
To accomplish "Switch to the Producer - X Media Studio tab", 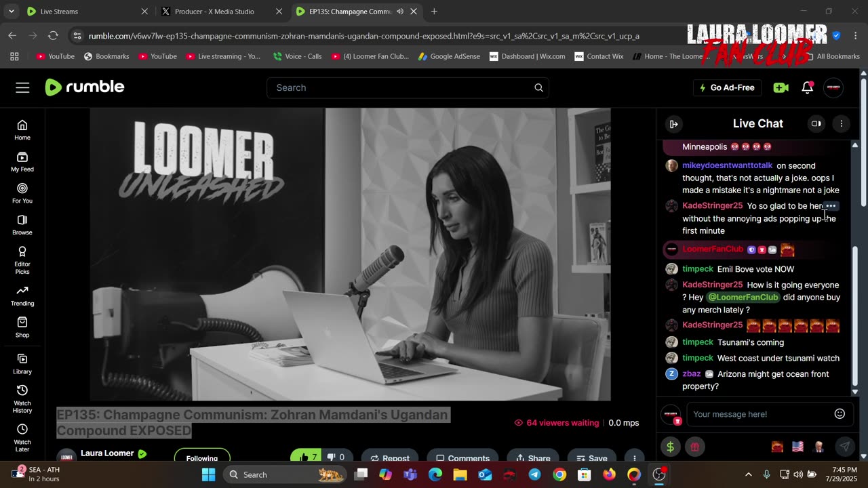I will (222, 12).
